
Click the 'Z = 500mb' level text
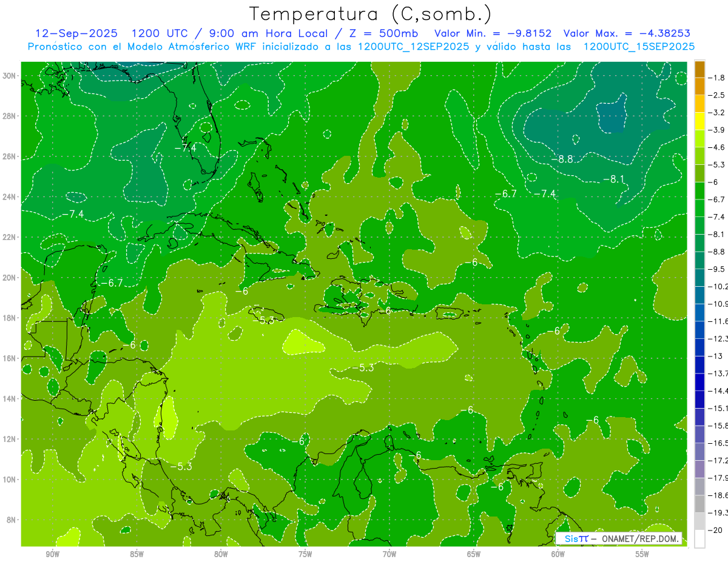391,33
